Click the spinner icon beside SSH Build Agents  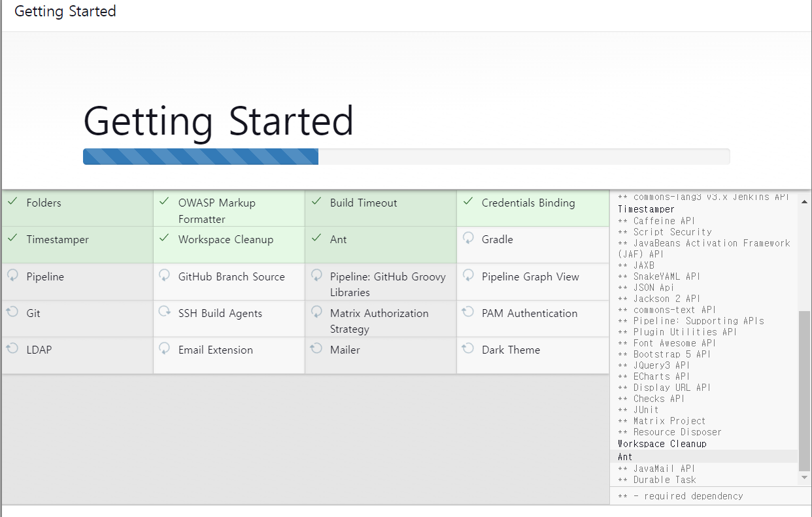tap(165, 312)
